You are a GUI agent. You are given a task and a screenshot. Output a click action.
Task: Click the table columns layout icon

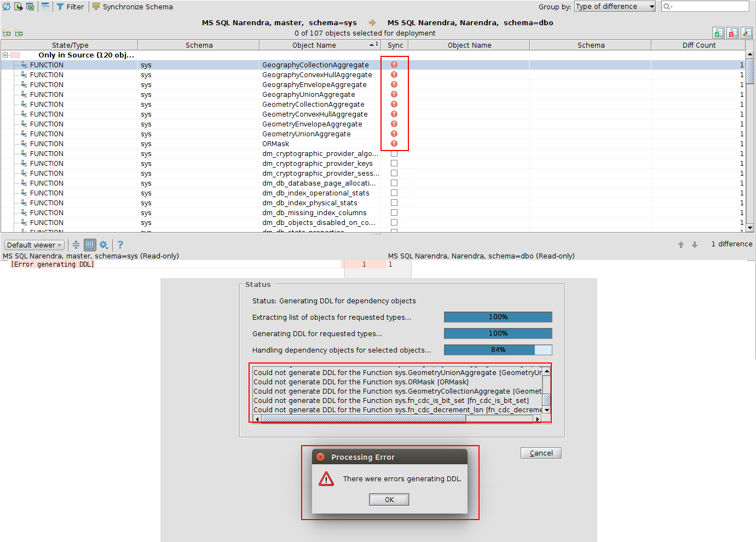pos(45,7)
